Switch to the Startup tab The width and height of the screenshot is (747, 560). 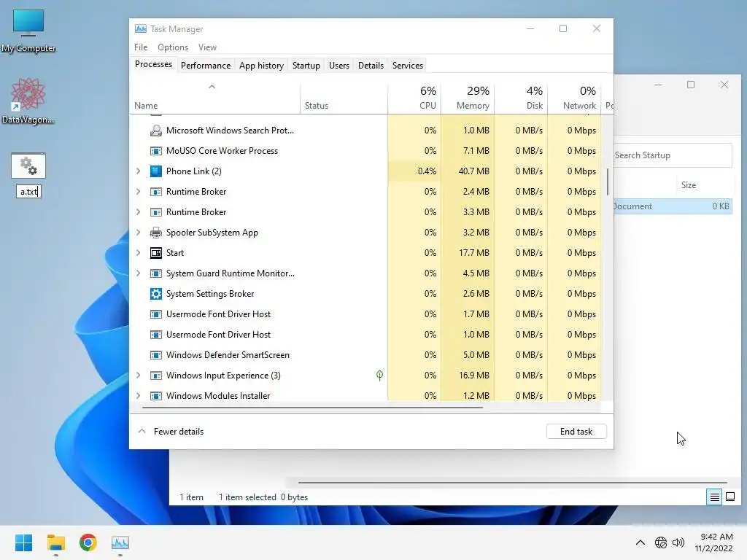[306, 66]
